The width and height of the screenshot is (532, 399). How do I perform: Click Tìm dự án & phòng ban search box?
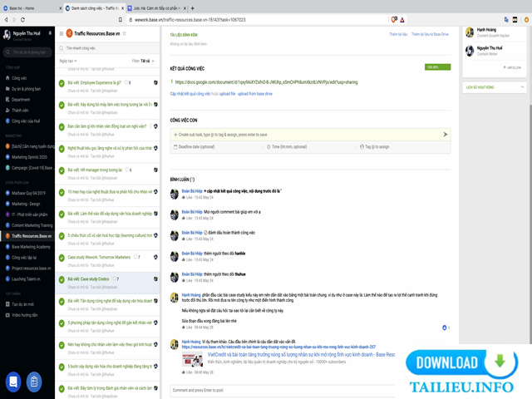pyautogui.click(x=27, y=52)
